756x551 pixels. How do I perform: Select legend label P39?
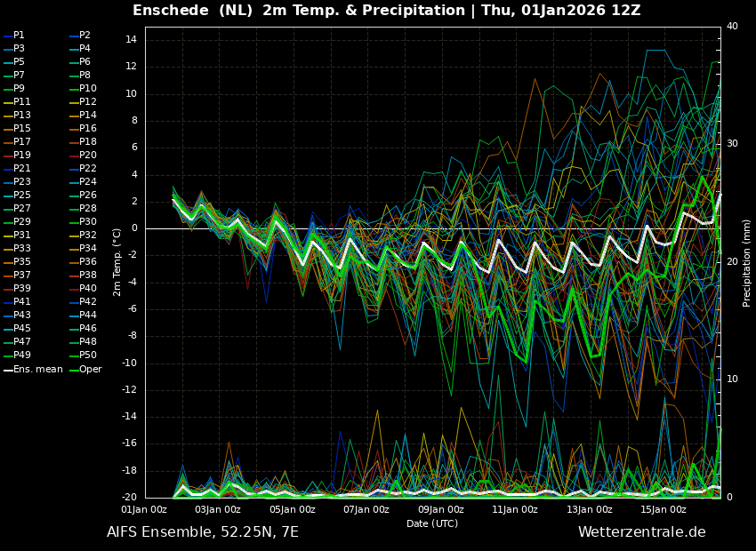tap(22, 288)
